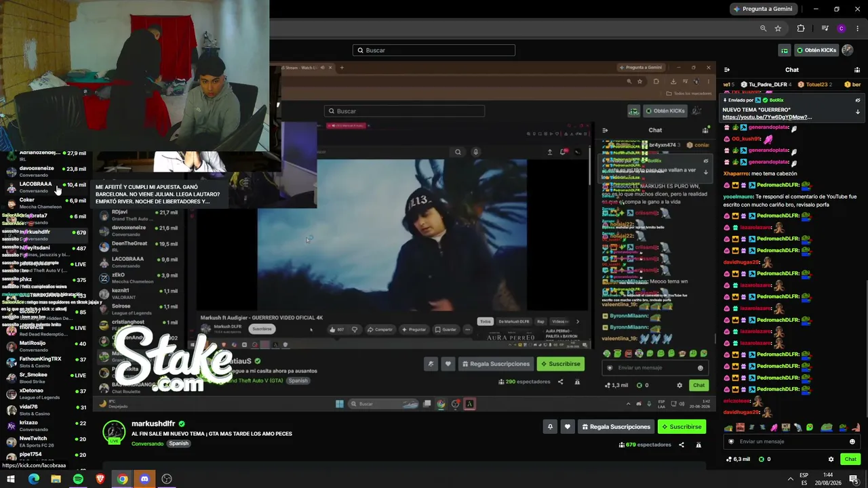Show the chat leaderboard users icon
This screenshot has width=868, height=488.
[857, 70]
